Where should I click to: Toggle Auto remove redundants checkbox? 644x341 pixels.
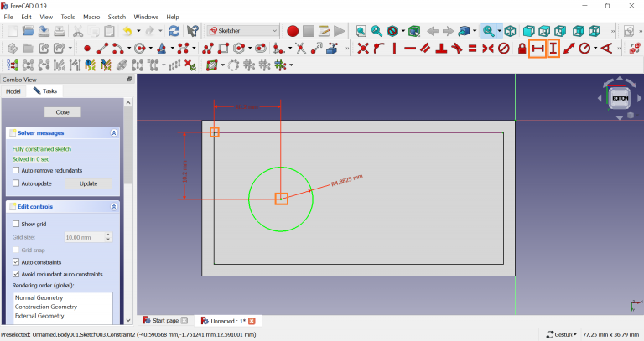(16, 170)
